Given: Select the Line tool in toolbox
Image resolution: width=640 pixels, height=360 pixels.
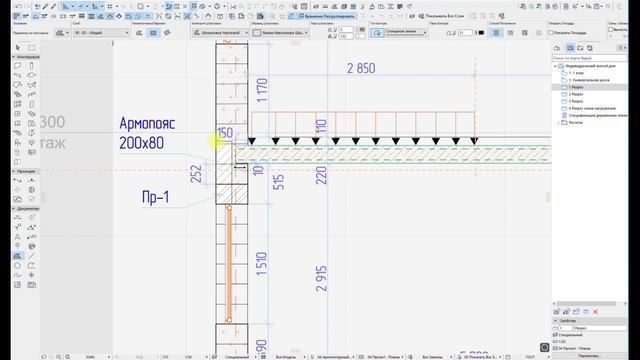Looking at the screenshot, I should 32,256.
